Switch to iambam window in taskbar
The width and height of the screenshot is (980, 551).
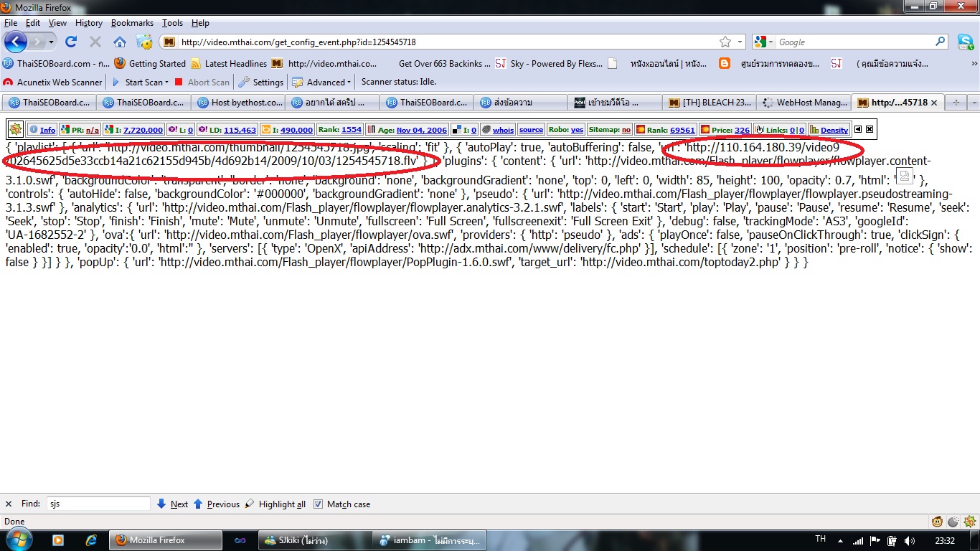[429, 540]
